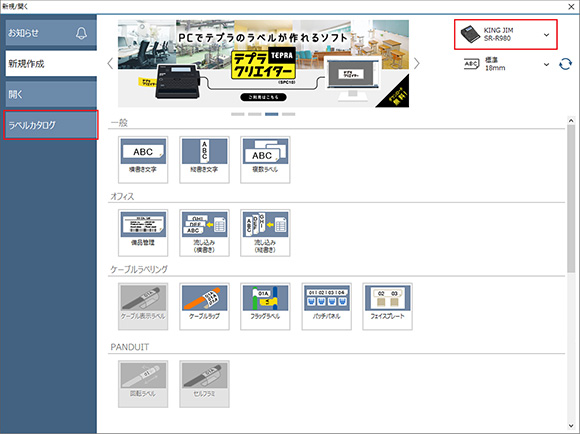Choose the 縦書き文字 label template
The height and width of the screenshot is (434, 580).
point(204,159)
